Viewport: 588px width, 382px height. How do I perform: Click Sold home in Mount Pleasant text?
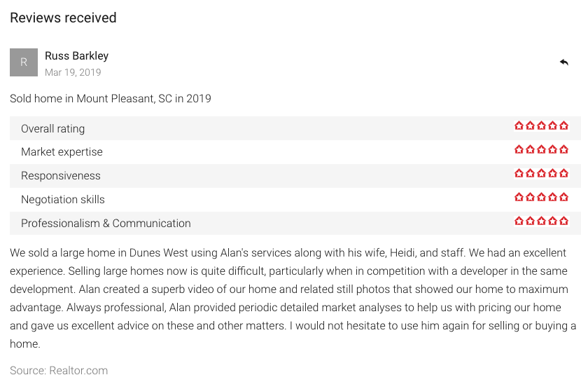111,98
